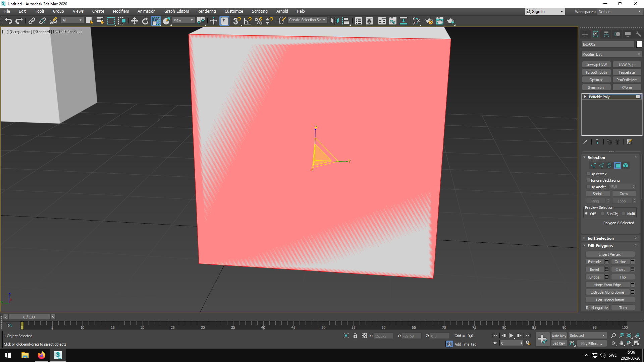Activate the Select and Rotate tool
Viewport: 644px width, 362px height.
click(x=145, y=21)
